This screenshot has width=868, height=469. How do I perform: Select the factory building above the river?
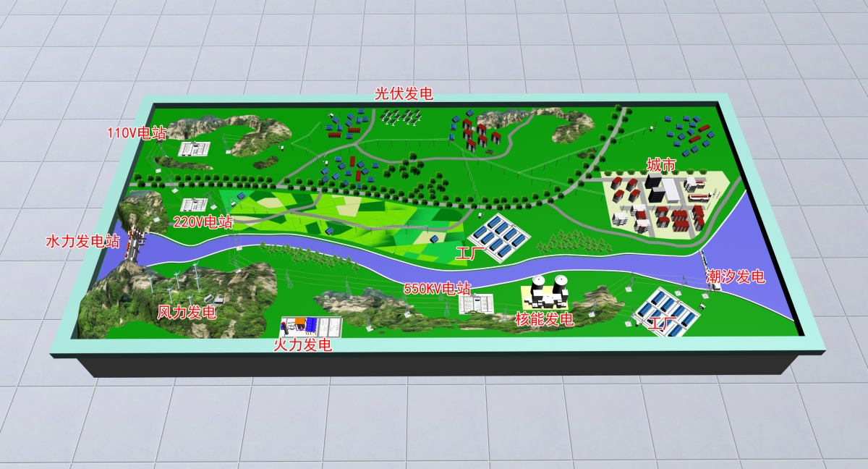tap(498, 236)
